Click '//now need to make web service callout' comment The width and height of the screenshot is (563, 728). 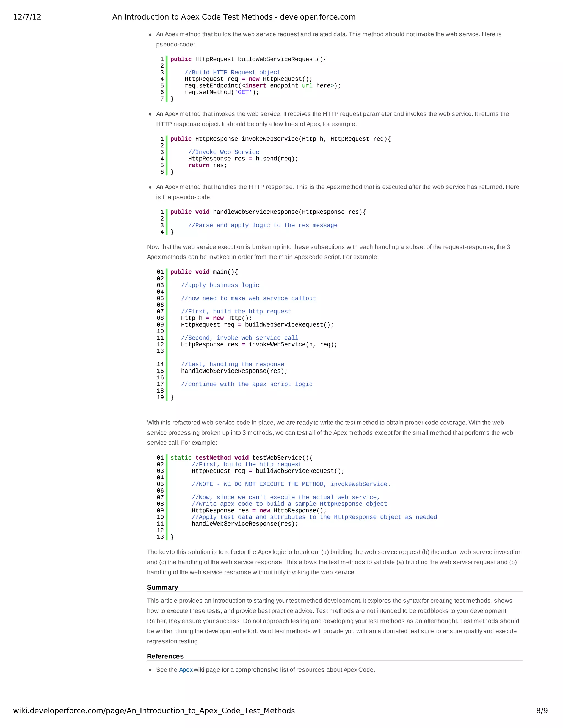click(249, 298)
